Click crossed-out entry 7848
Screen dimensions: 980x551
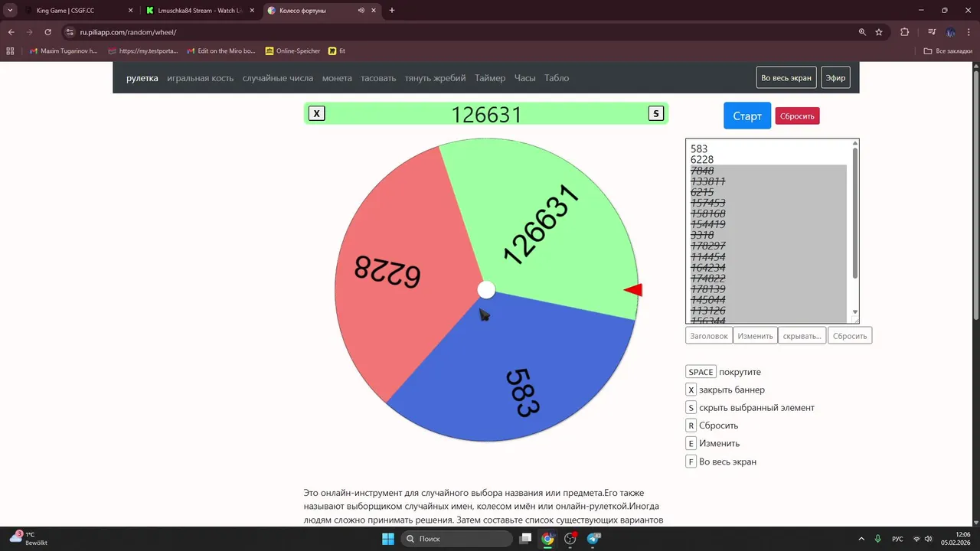point(702,171)
